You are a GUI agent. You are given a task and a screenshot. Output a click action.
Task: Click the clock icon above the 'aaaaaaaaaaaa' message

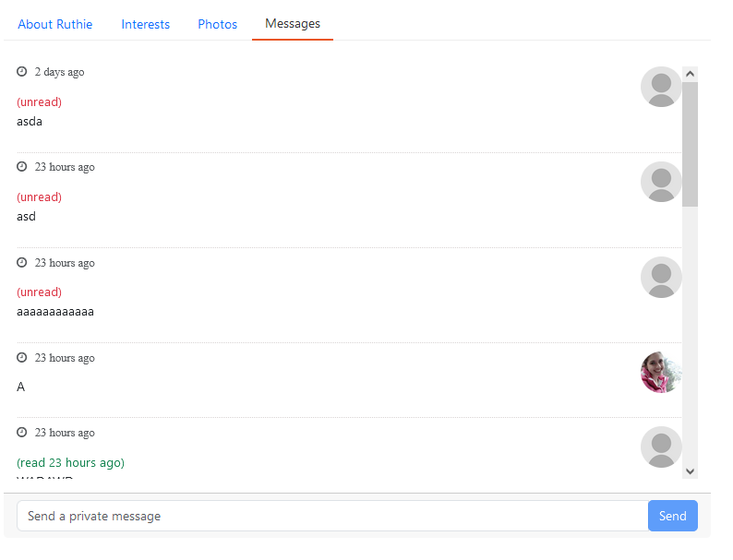pos(22,263)
